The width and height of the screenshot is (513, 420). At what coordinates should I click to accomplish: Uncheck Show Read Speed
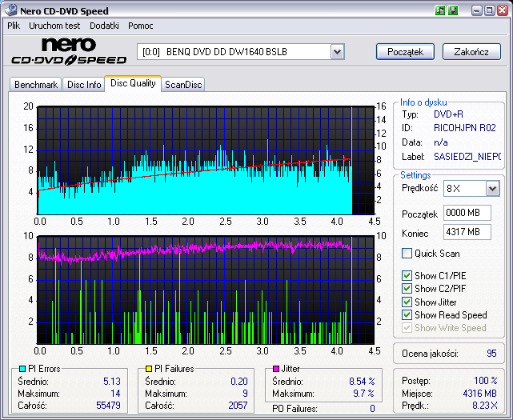click(407, 314)
